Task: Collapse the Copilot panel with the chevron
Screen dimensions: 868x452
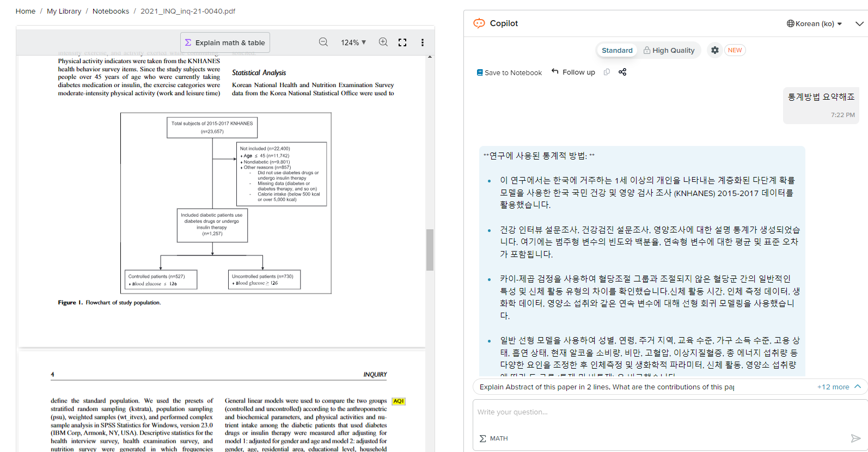Action: coord(859,23)
